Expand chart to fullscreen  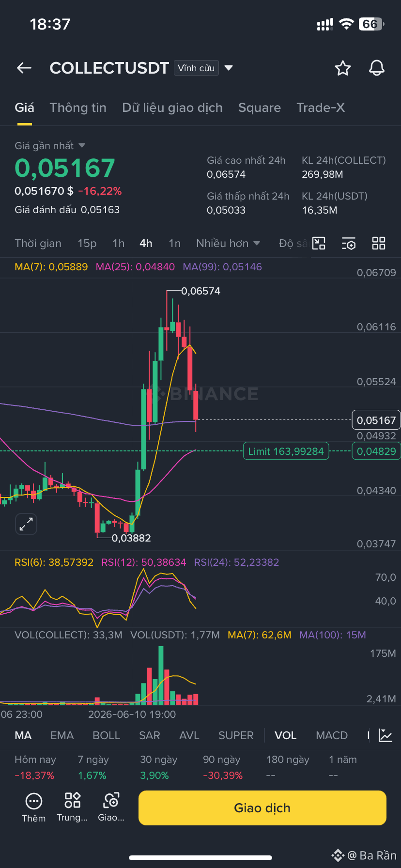tap(26, 524)
